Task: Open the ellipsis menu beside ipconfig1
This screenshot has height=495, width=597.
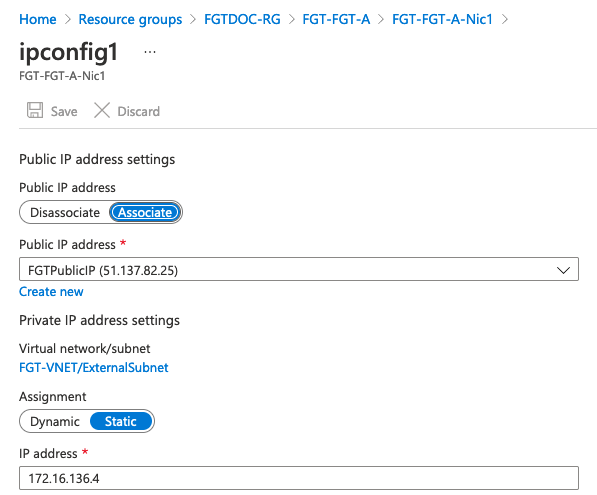Action: click(x=150, y=52)
